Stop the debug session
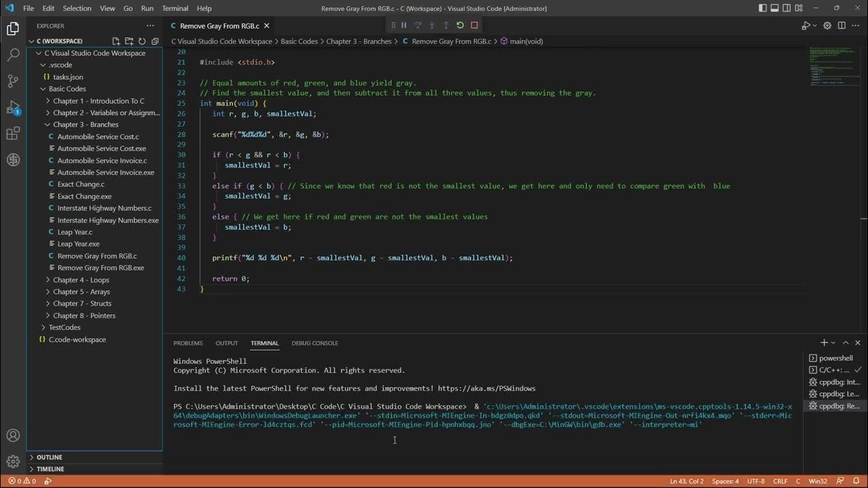868x488 pixels. [x=474, y=25]
